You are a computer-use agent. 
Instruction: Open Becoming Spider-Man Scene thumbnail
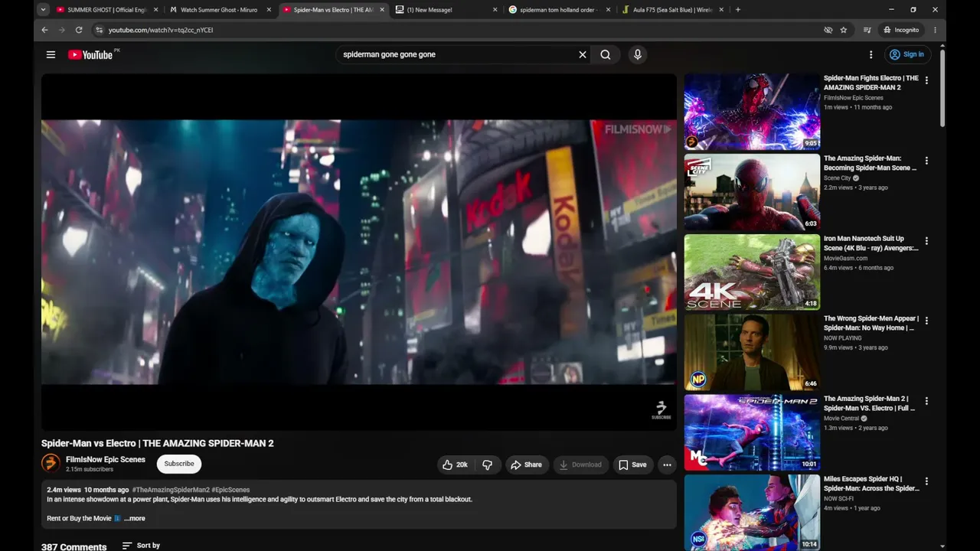752,192
